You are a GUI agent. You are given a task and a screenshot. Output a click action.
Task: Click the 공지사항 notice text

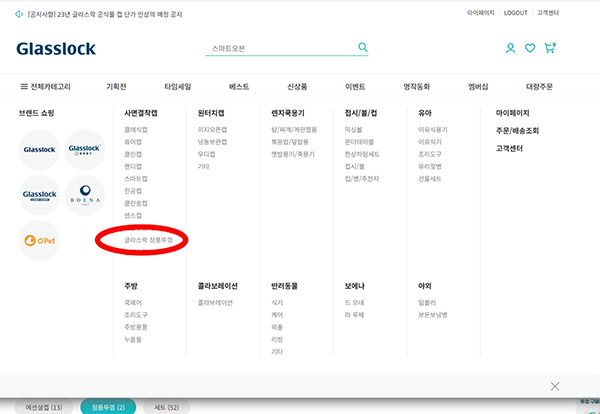[105, 15]
